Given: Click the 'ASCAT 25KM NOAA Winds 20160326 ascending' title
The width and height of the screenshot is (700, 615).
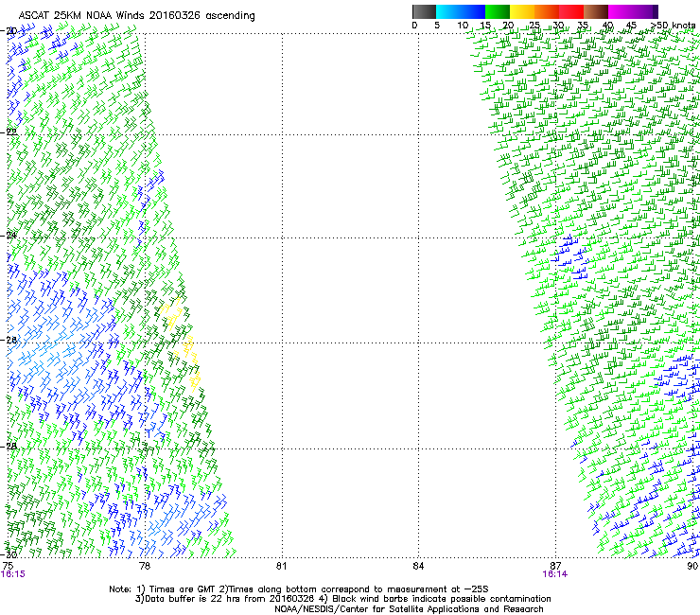Looking at the screenshot, I should pos(136,16).
